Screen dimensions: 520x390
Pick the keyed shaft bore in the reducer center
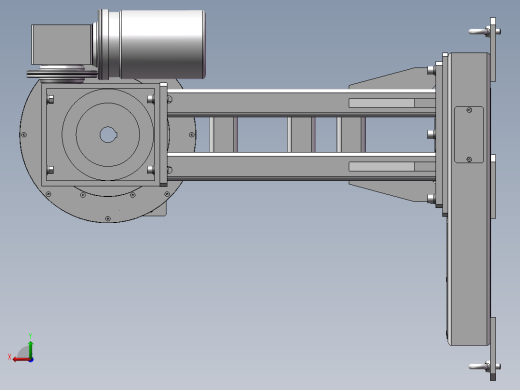pyautogui.click(x=108, y=135)
